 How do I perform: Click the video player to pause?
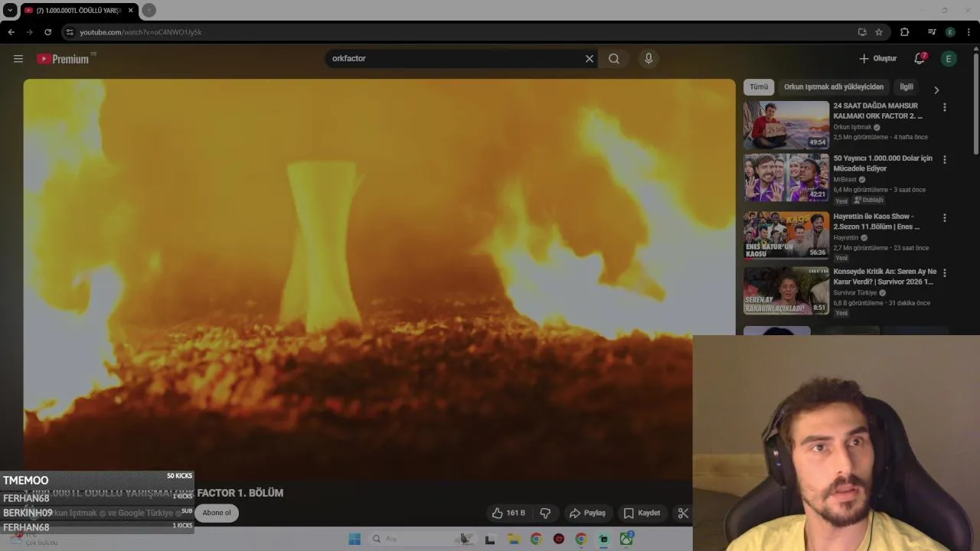click(x=379, y=279)
